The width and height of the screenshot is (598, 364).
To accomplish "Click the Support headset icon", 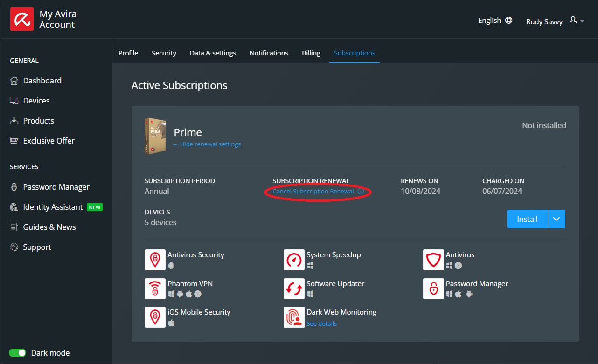I will click(x=14, y=247).
